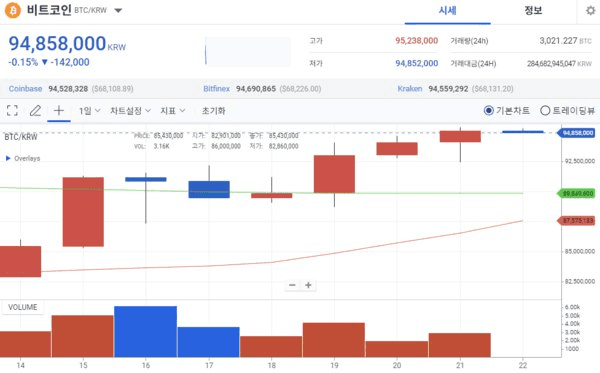
Task: Click the blue volume bar for day 16
Action: click(145, 331)
